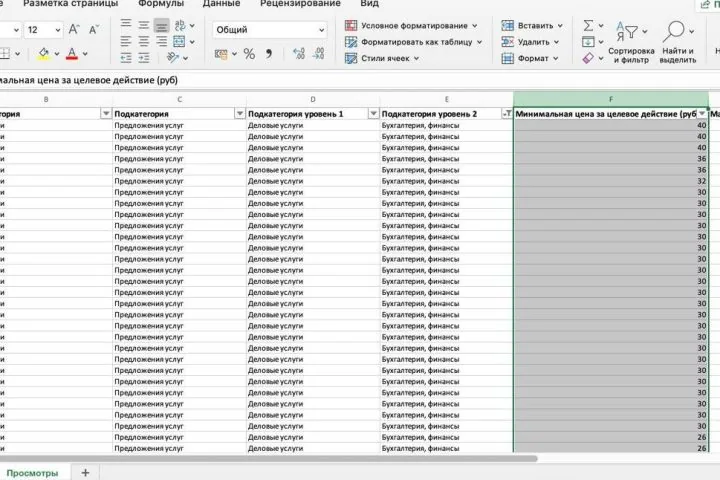Open filter for Подкатегория column
Image resolution: width=720 pixels, height=480 pixels.
click(x=240, y=113)
